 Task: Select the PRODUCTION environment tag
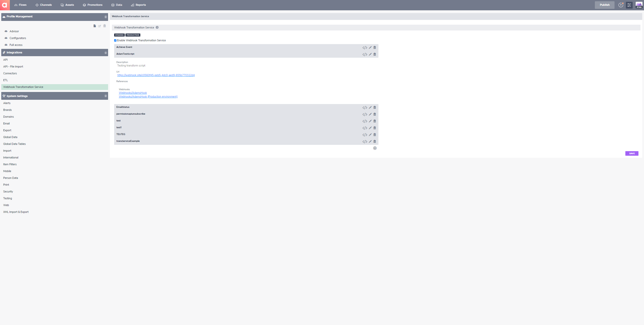point(133,35)
